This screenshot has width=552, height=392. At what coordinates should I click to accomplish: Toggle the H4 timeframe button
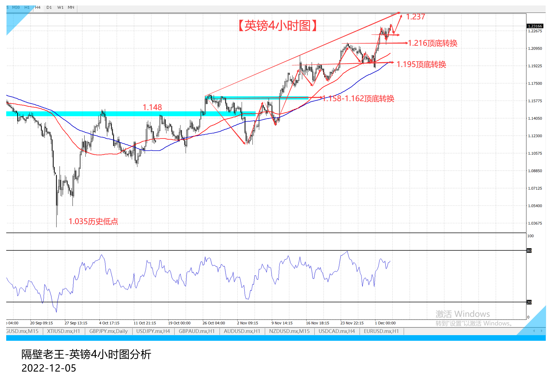coord(38,8)
